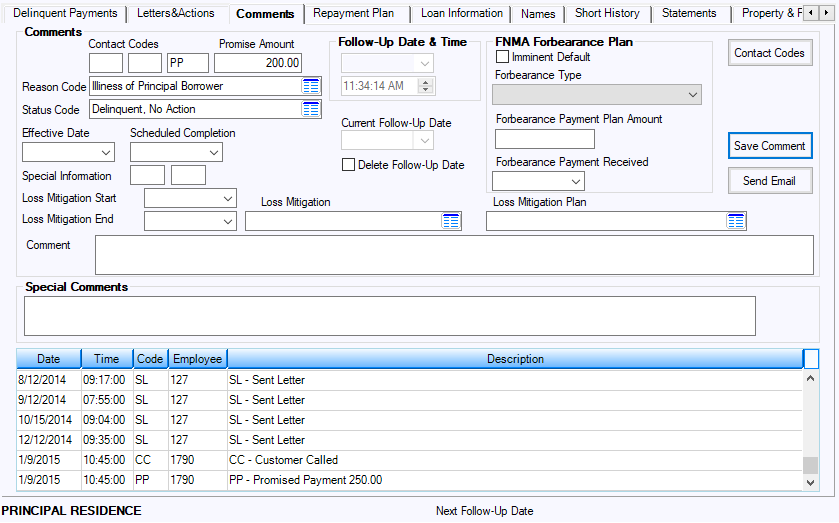The width and height of the screenshot is (839, 523).
Task: Click the Save Comment button
Action: click(x=769, y=146)
